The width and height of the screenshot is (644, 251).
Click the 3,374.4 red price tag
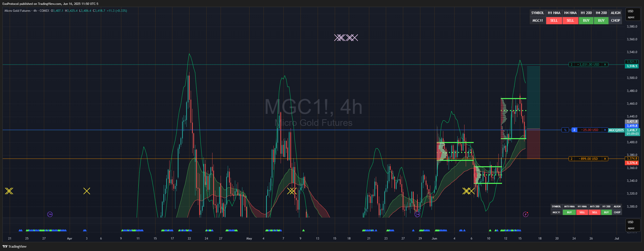click(x=632, y=163)
